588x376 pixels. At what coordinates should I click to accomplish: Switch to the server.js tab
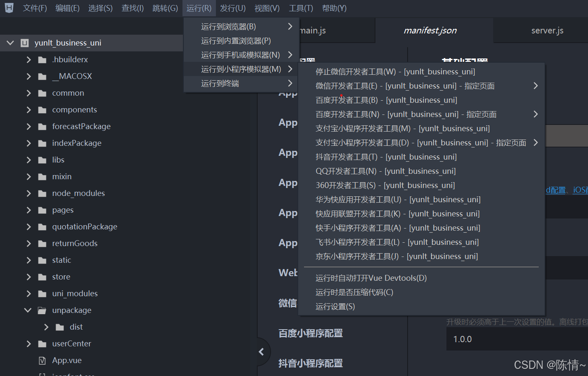[x=547, y=30]
